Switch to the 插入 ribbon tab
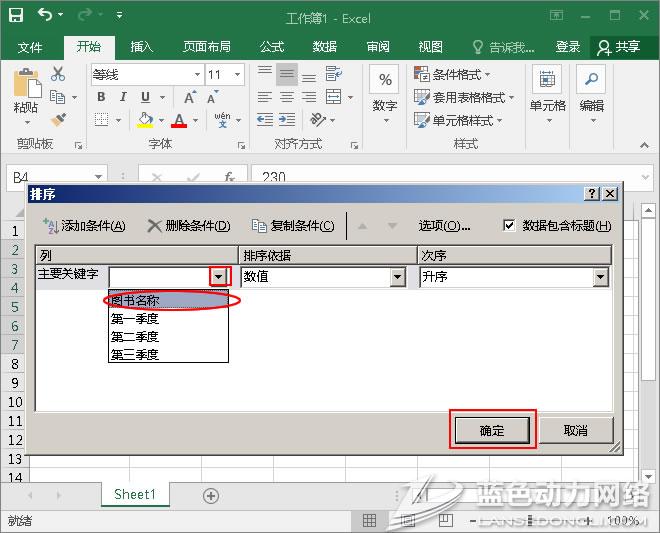The width and height of the screenshot is (660, 533). (x=142, y=47)
